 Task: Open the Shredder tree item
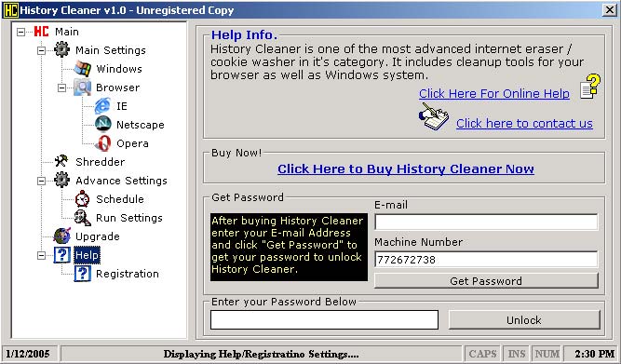pyautogui.click(x=101, y=162)
